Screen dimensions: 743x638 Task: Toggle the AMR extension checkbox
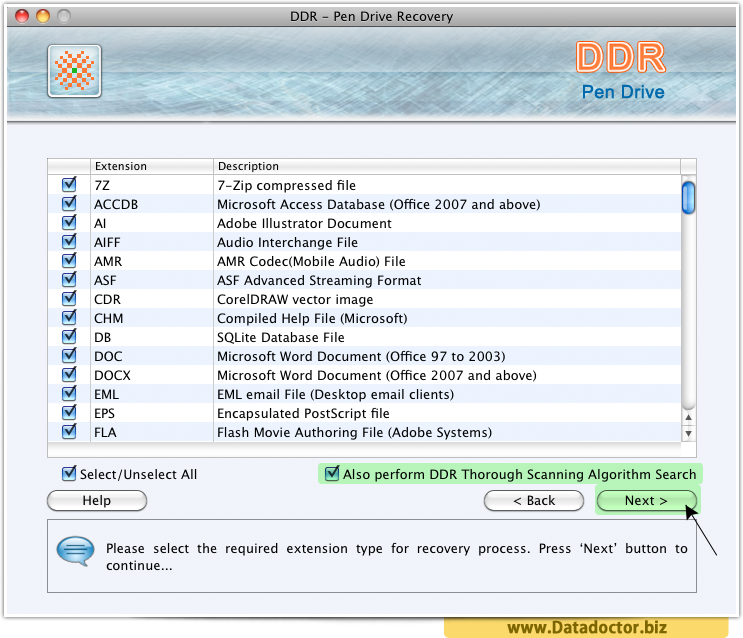point(69,260)
